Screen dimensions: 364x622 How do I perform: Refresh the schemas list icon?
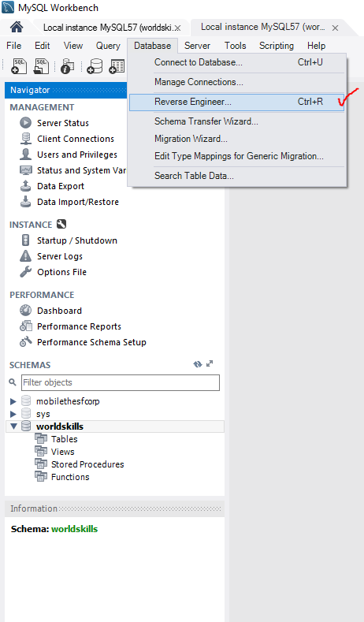(198, 364)
